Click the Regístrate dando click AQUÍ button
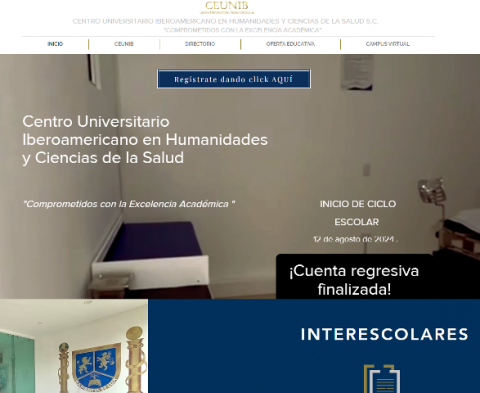Image resolution: width=480 pixels, height=393 pixels. coord(234,79)
